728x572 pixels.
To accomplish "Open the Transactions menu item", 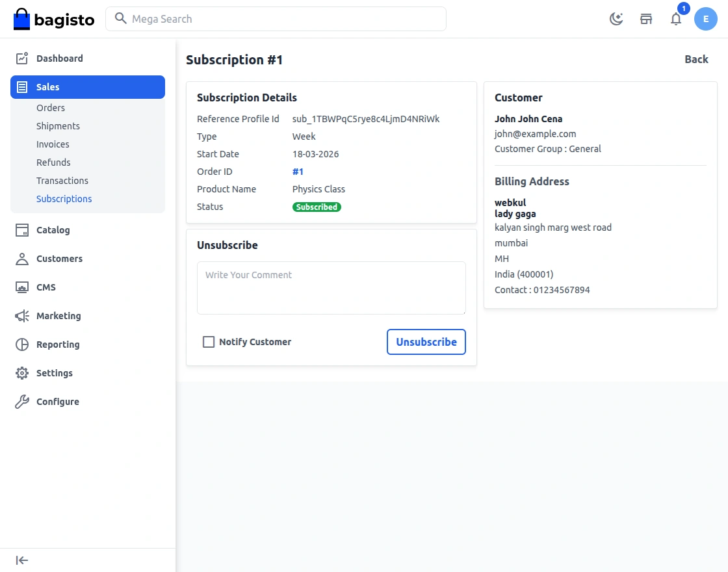I will 62,180.
